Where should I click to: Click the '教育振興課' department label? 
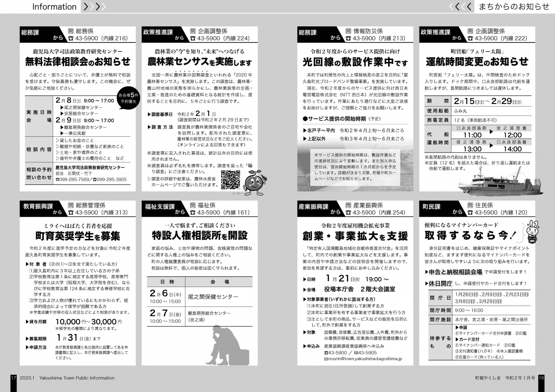[38, 206]
